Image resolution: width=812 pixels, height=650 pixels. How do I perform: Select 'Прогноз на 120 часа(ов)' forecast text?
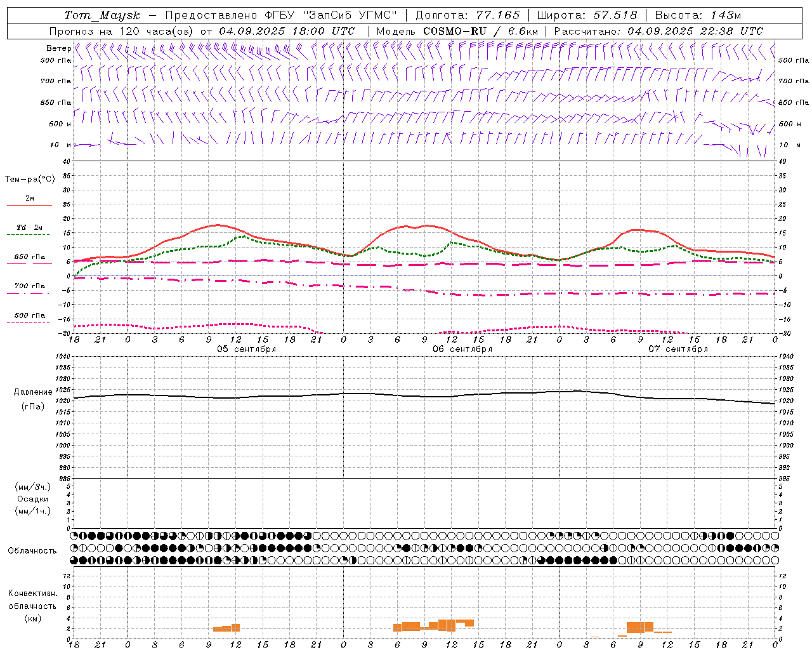click(122, 31)
